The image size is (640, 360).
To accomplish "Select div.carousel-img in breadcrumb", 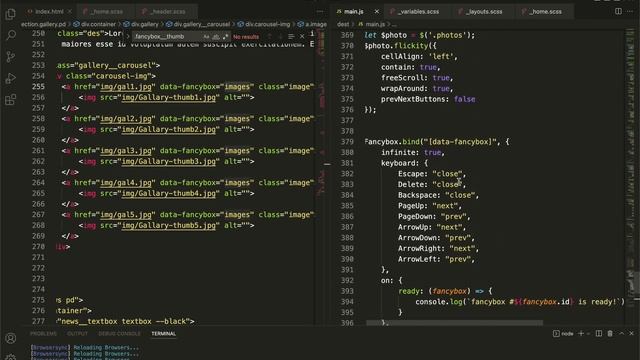I will coord(264,24).
